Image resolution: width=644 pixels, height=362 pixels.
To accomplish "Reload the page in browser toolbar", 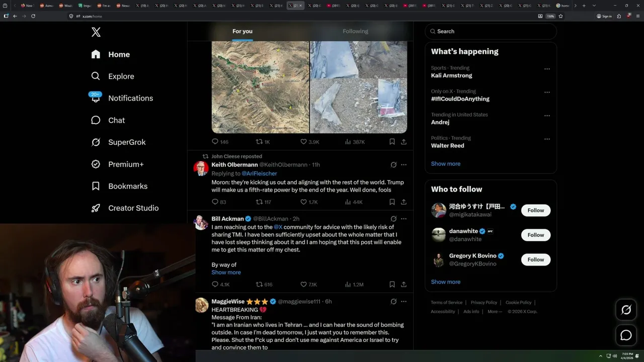I will (33, 16).
